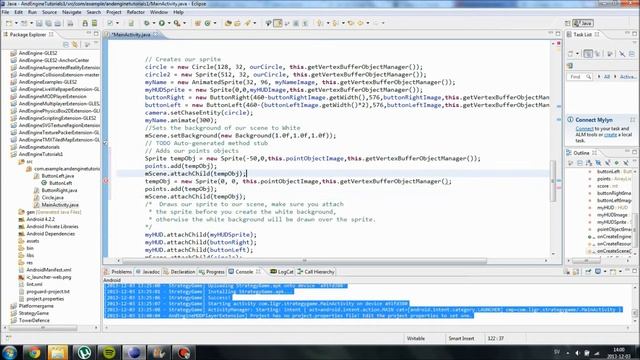Toggle Hide Static Members in Outline
The height and width of the screenshot is (360, 640).
[607, 163]
